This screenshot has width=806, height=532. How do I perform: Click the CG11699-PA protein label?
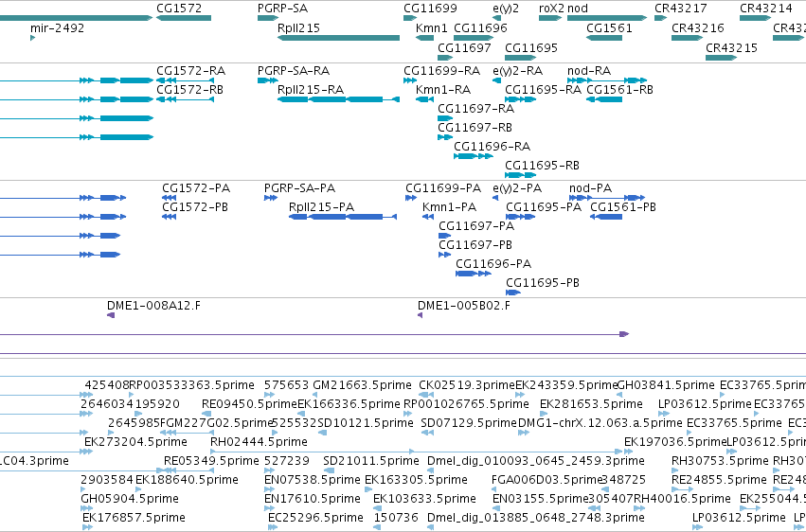[443, 188]
